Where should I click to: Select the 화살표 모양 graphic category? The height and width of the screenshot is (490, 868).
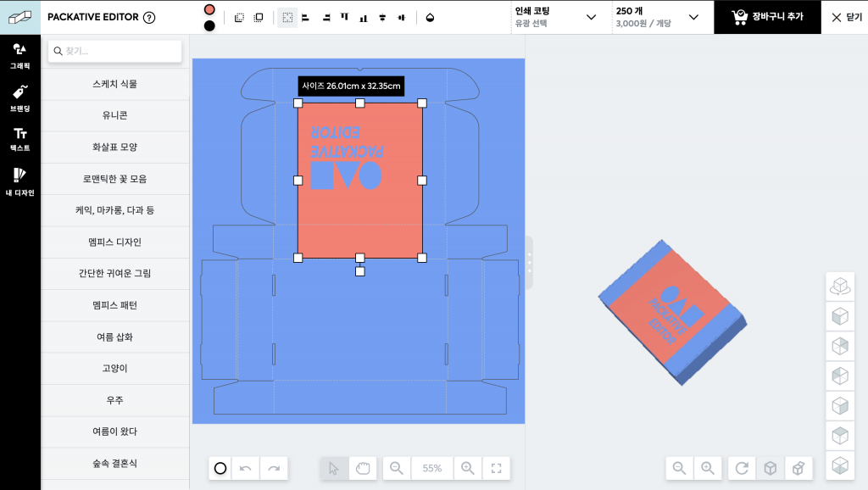point(114,148)
